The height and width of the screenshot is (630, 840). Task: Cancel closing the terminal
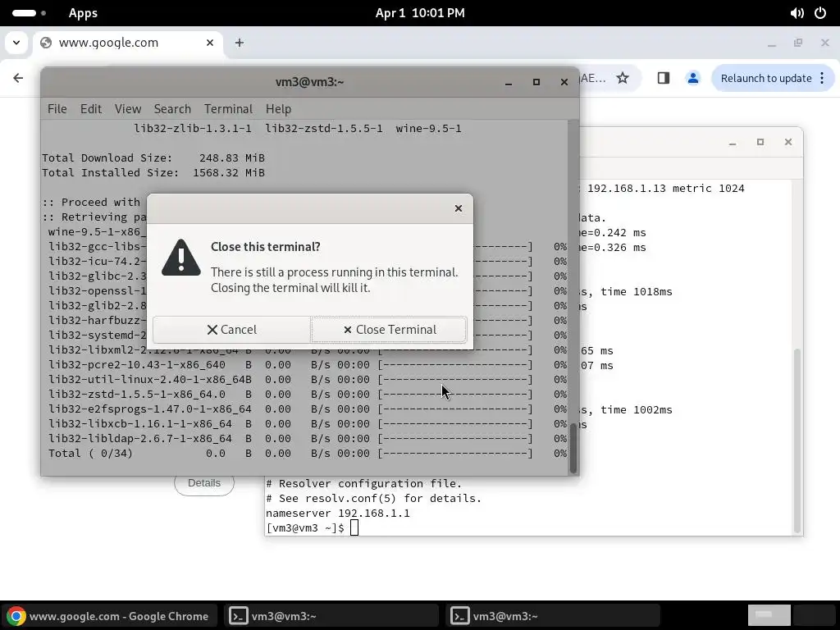tap(231, 330)
